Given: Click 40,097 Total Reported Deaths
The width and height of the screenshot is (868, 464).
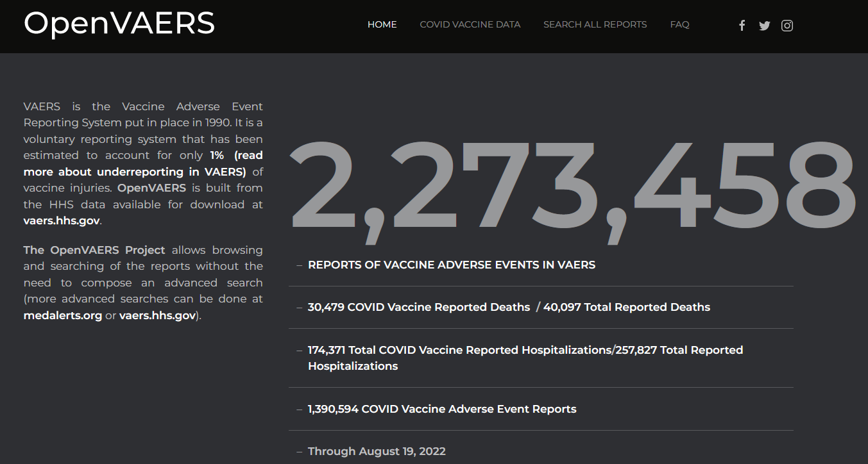Looking at the screenshot, I should [626, 307].
